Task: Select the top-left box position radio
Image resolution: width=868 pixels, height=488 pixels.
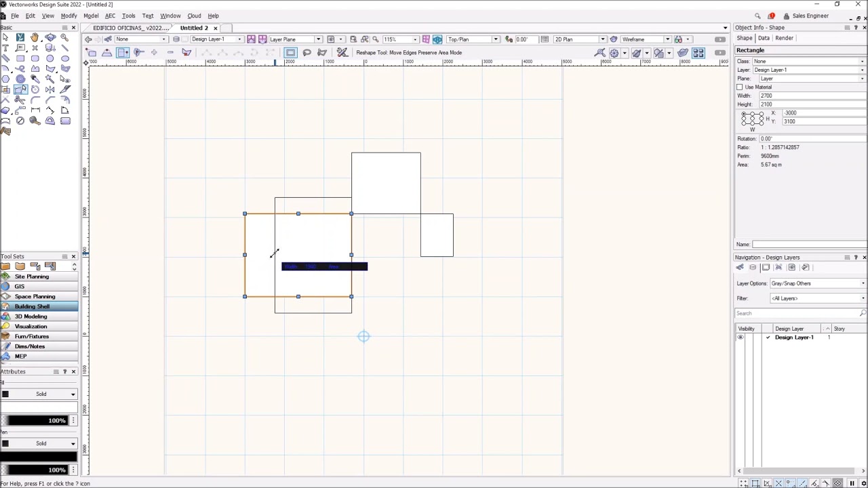Action: (x=744, y=114)
